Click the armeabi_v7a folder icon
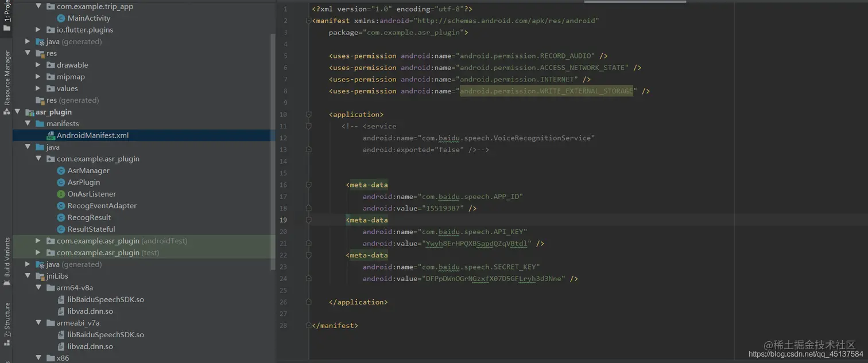 pyautogui.click(x=51, y=323)
